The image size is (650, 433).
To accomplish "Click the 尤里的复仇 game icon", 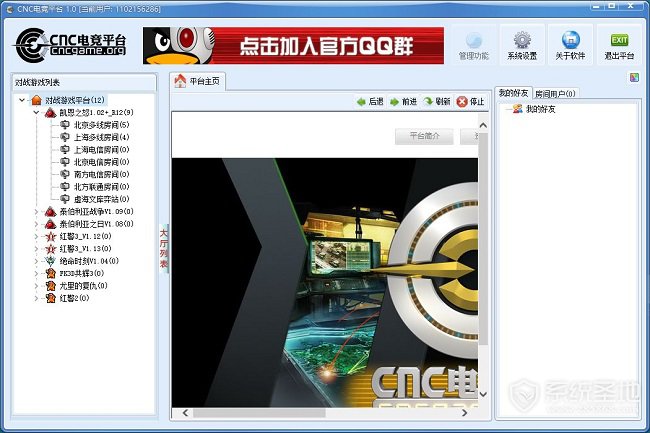I will click(x=51, y=286).
